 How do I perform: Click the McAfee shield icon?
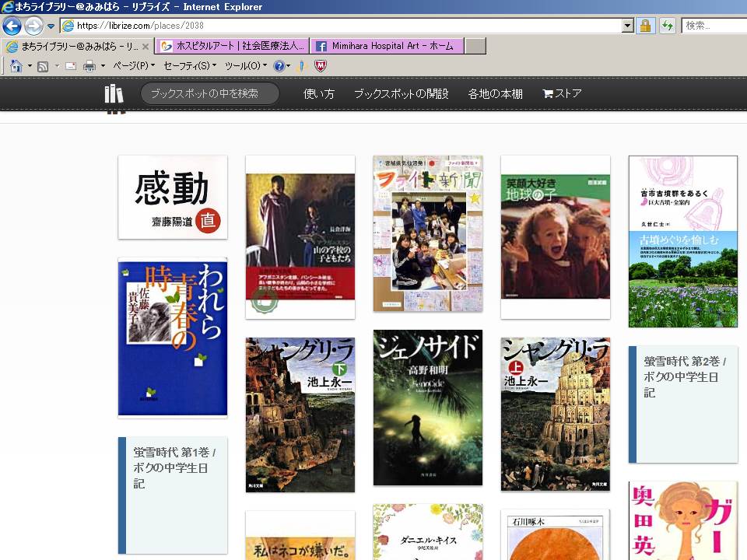[321, 66]
